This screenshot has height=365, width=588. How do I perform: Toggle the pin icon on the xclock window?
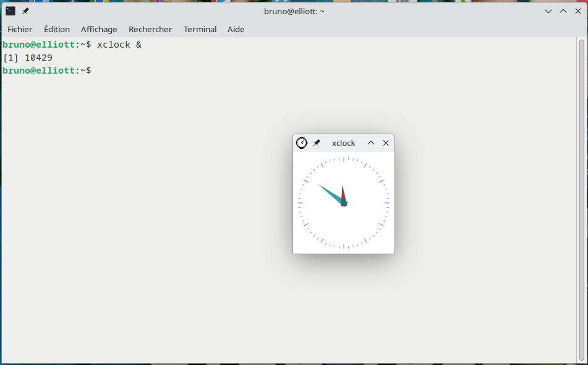317,143
